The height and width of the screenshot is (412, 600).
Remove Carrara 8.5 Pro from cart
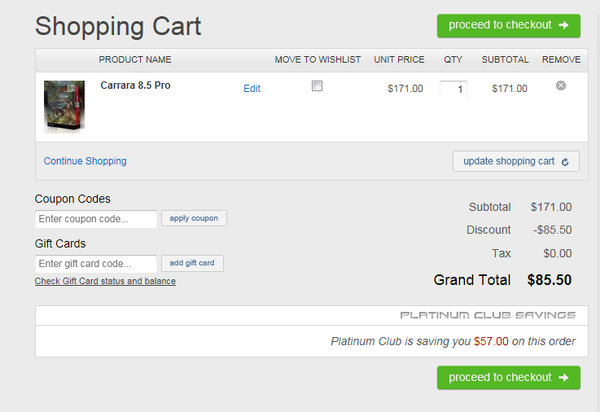coord(561,86)
